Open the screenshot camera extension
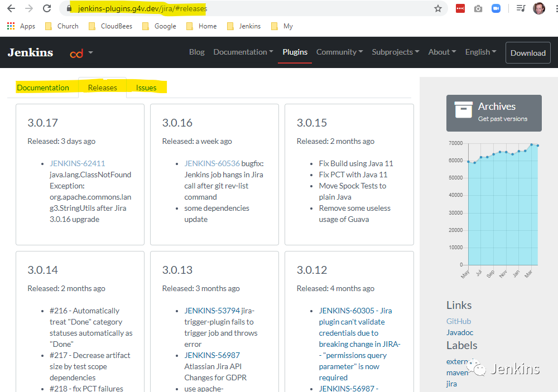Image resolution: width=558 pixels, height=392 pixels. pyautogui.click(x=478, y=8)
